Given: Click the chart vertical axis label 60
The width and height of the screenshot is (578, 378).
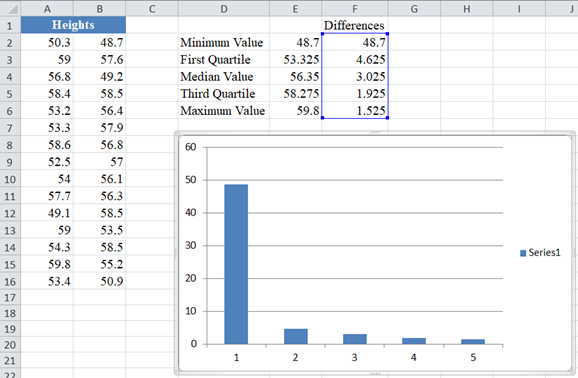Looking at the screenshot, I should pyautogui.click(x=191, y=147).
